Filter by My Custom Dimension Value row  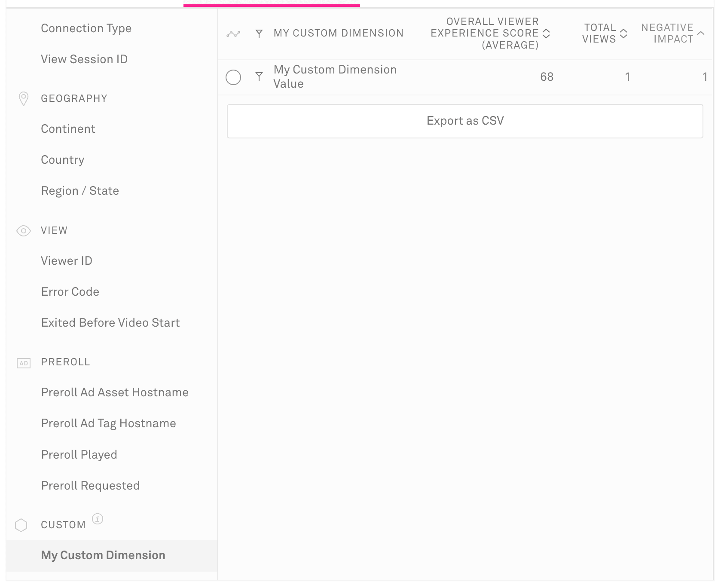click(259, 77)
